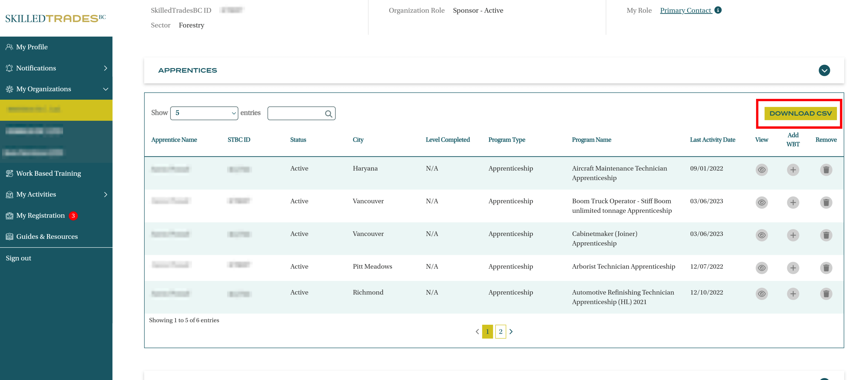Image resolution: width=868 pixels, height=380 pixels.
Task: Add WBT for Boom Truck Operator row
Action: click(x=793, y=202)
